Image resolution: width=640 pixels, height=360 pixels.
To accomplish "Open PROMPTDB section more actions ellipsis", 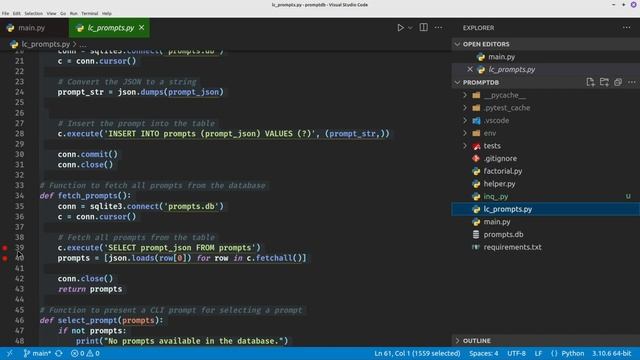I will pos(631,82).
